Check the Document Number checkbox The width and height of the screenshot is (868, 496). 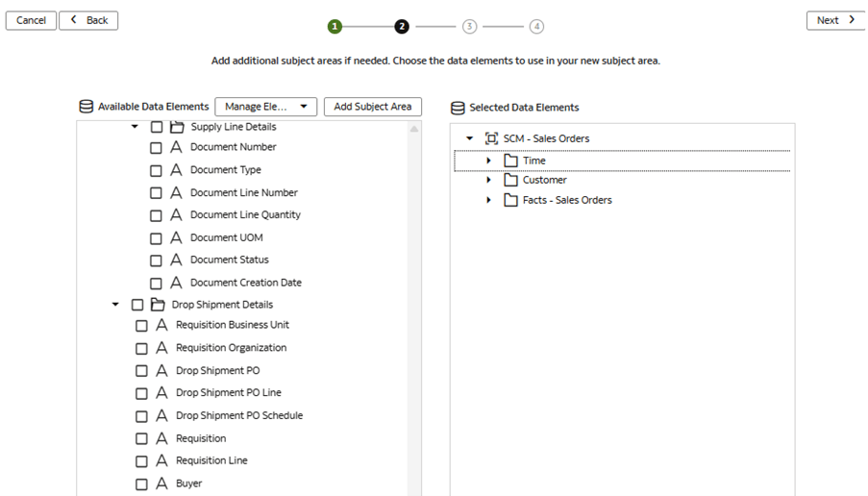tap(156, 148)
